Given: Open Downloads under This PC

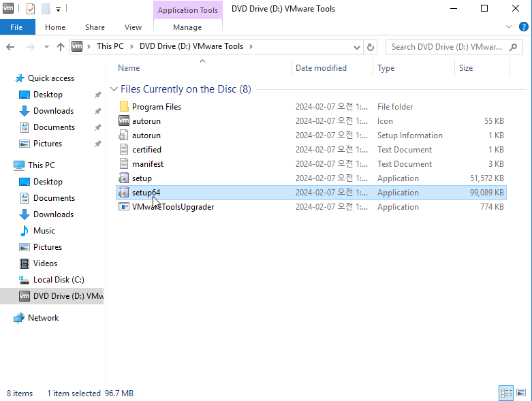Looking at the screenshot, I should pyautogui.click(x=53, y=214).
